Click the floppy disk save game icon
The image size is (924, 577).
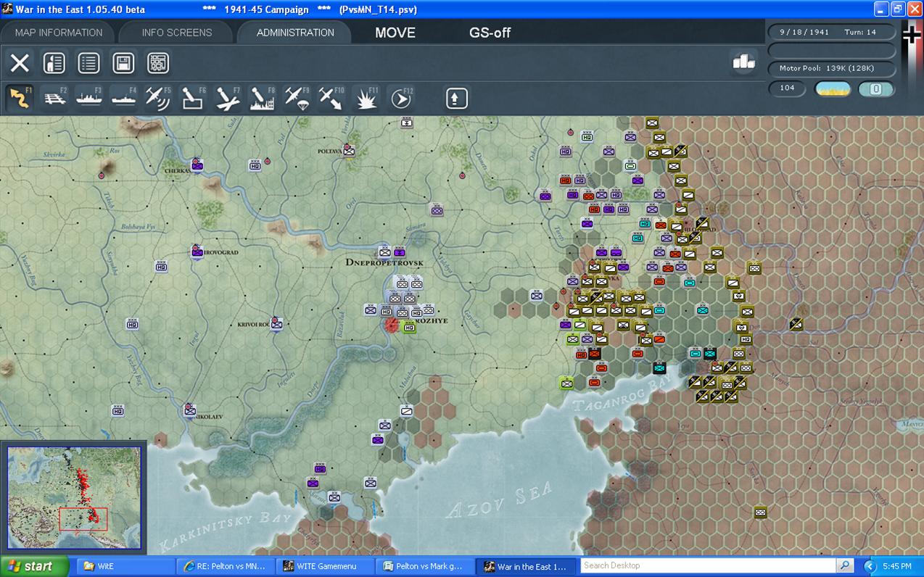[123, 63]
